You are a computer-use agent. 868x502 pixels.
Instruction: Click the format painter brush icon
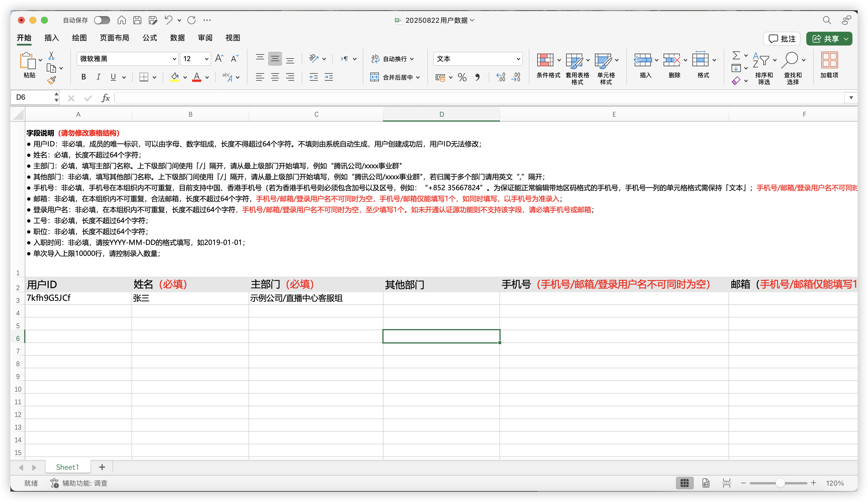[x=51, y=81]
